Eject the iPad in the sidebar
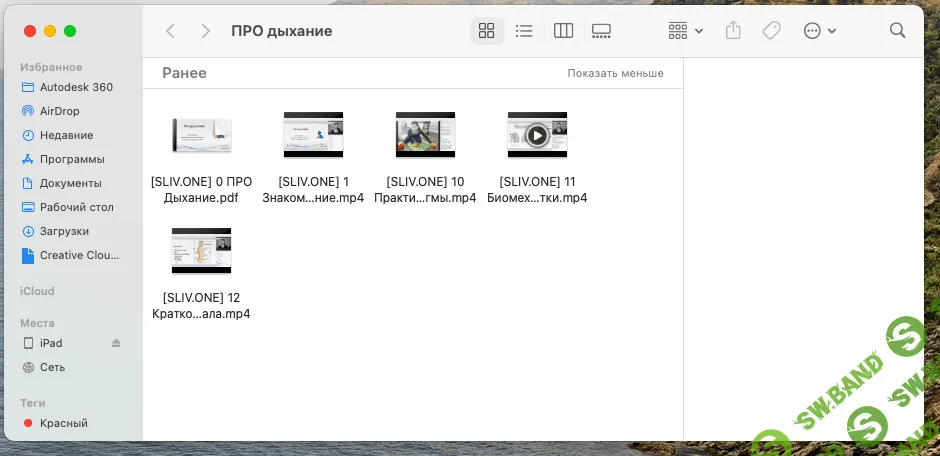This screenshot has width=940, height=456. [x=116, y=343]
